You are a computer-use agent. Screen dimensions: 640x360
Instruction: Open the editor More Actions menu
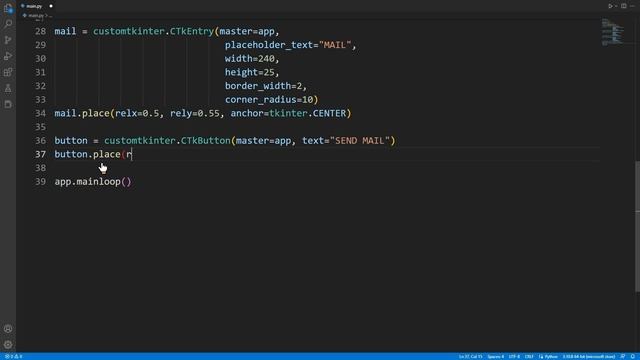pos(632,6)
